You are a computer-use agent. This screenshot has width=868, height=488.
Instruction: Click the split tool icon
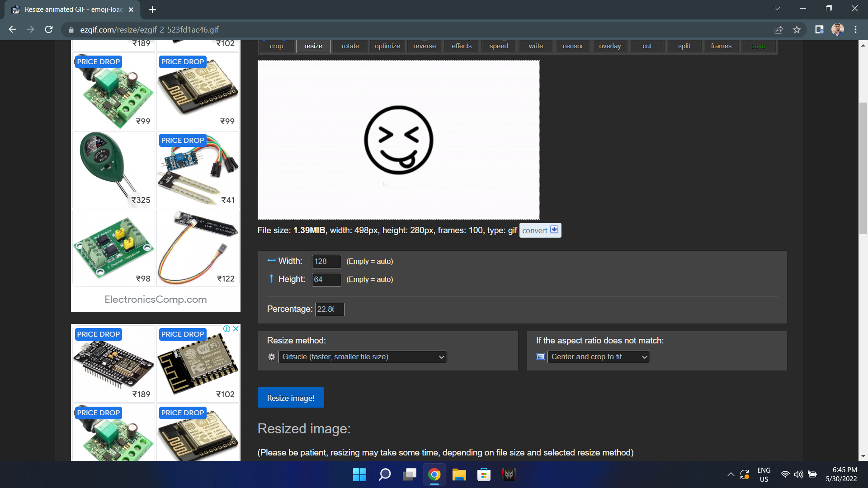tap(684, 46)
